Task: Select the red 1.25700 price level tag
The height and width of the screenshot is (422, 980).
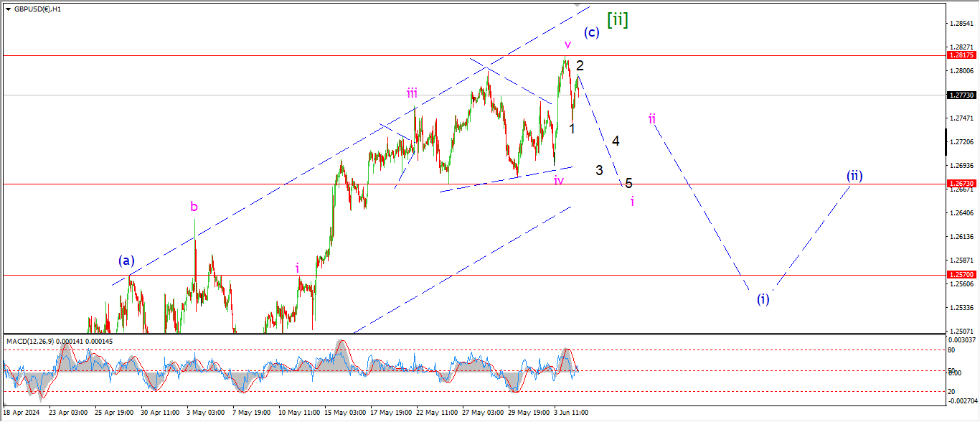Action: (960, 275)
